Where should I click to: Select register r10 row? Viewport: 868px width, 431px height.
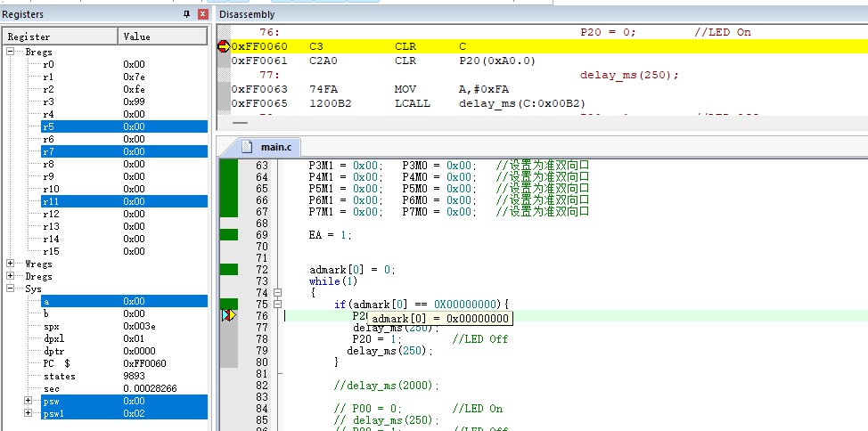click(x=124, y=189)
